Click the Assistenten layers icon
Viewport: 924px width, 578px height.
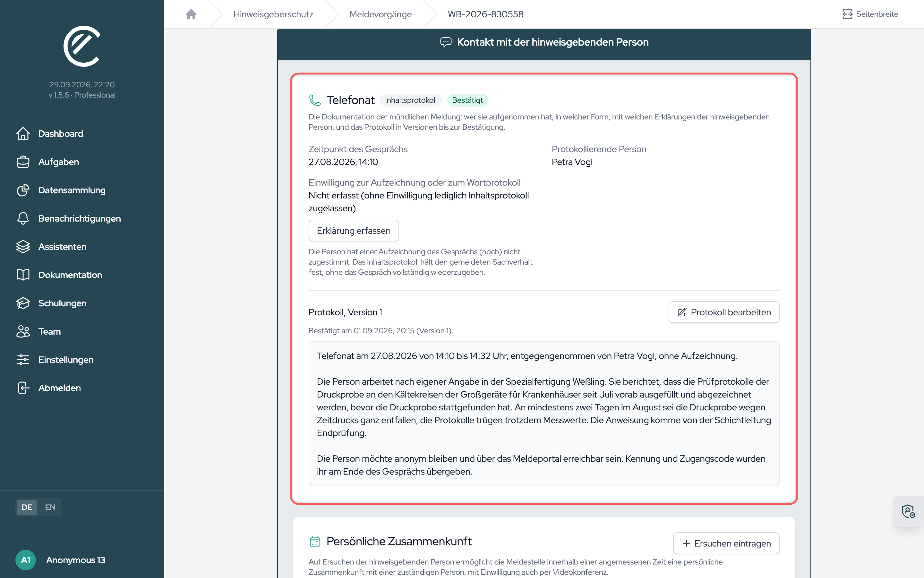point(23,247)
